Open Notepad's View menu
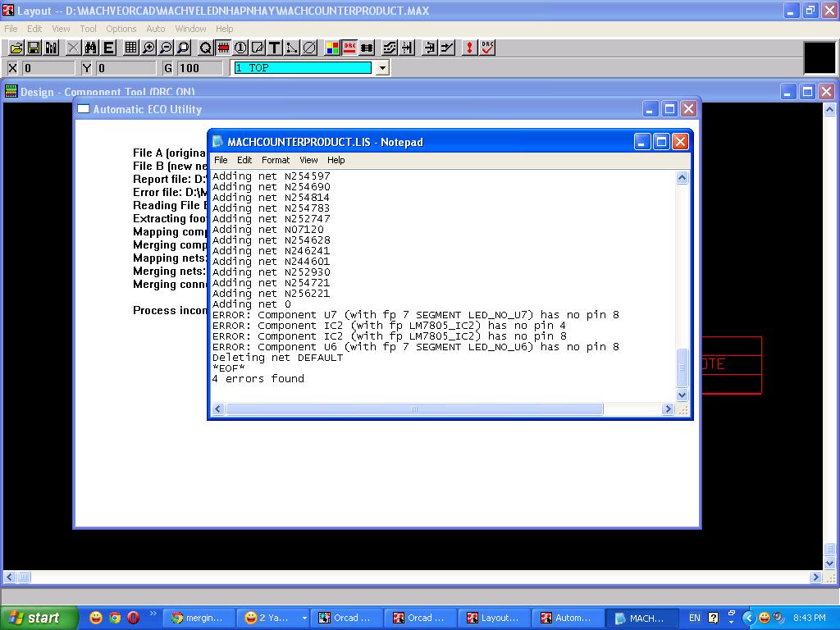 (x=308, y=160)
